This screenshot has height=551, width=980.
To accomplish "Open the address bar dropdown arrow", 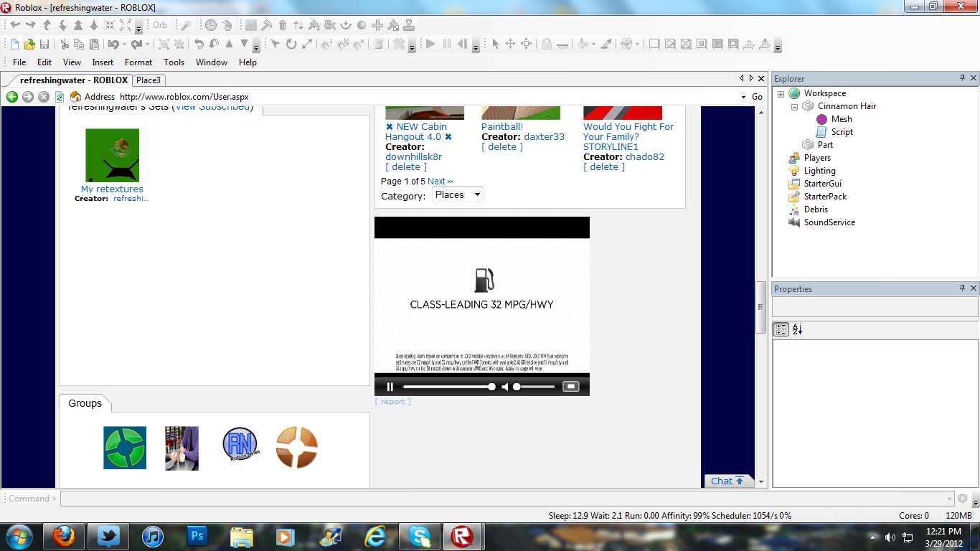I will (x=743, y=97).
